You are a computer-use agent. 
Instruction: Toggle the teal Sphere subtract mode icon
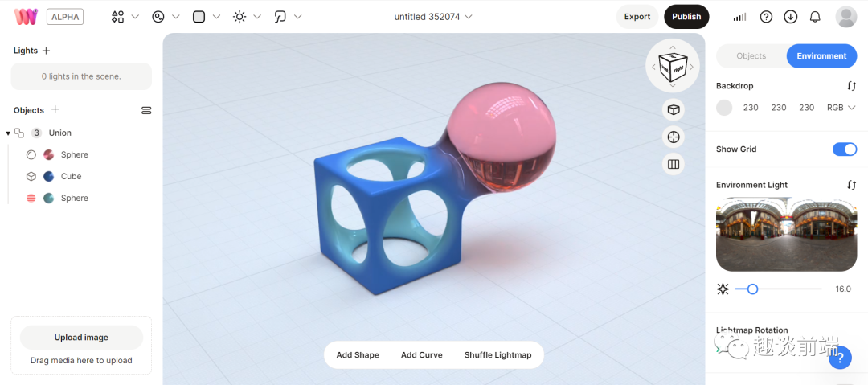tap(31, 198)
